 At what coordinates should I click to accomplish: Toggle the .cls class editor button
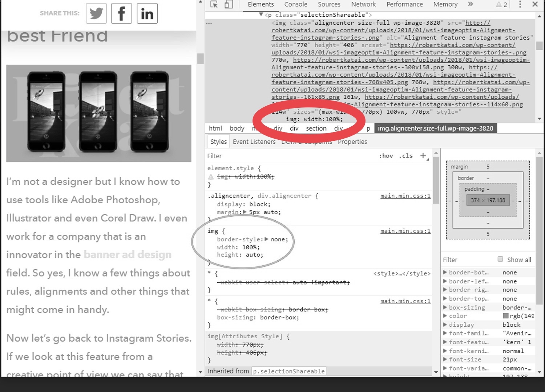pyautogui.click(x=406, y=156)
